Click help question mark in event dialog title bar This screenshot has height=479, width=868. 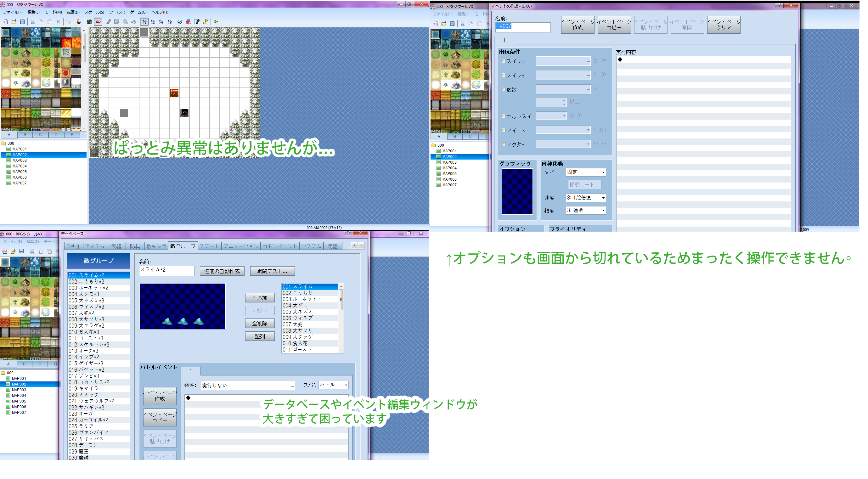779,5
